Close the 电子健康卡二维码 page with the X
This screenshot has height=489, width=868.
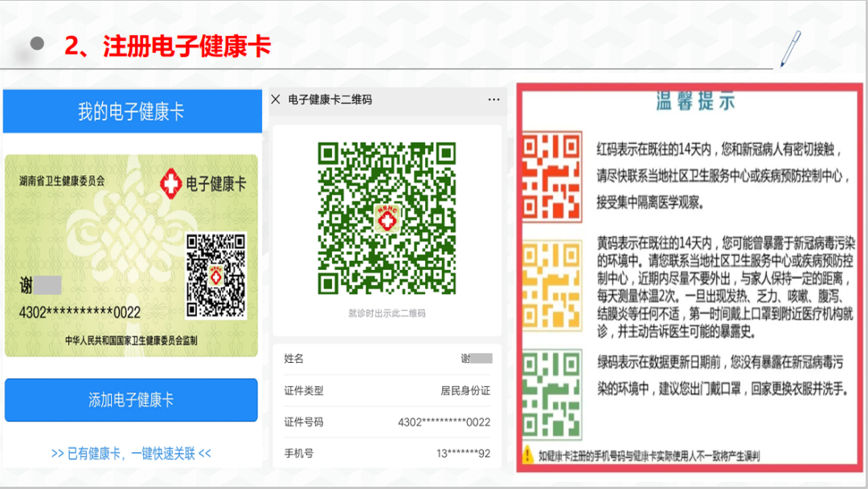(x=276, y=100)
